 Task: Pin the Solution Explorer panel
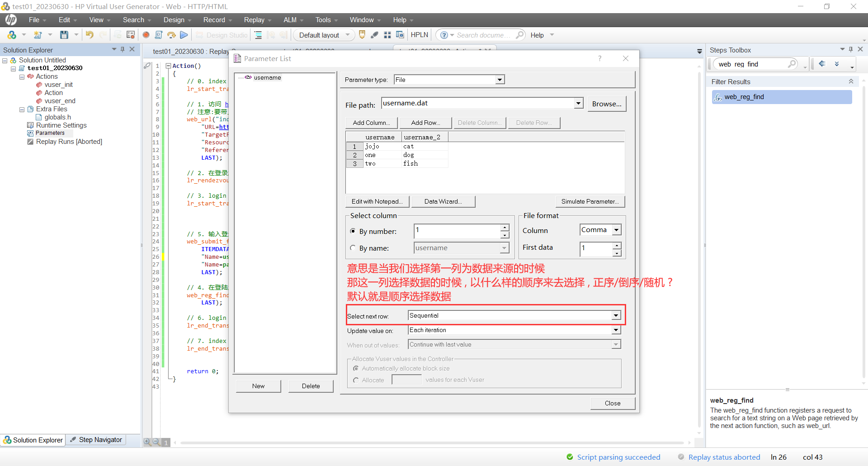click(123, 49)
